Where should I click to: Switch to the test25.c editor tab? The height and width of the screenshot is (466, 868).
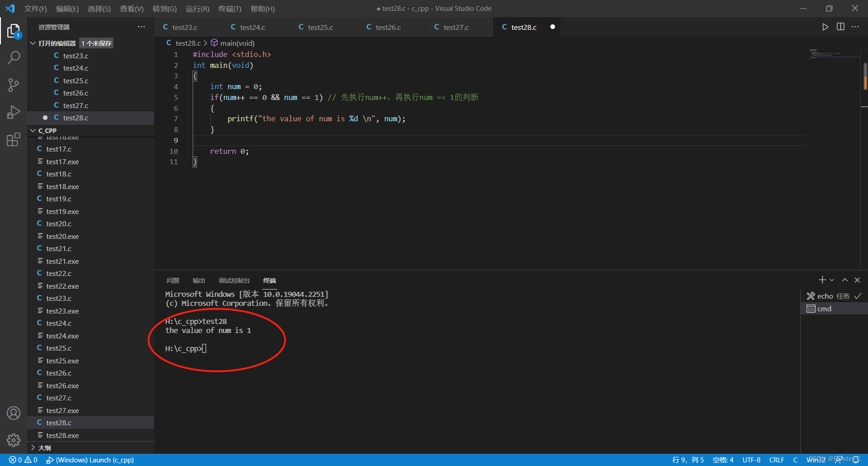[323, 27]
